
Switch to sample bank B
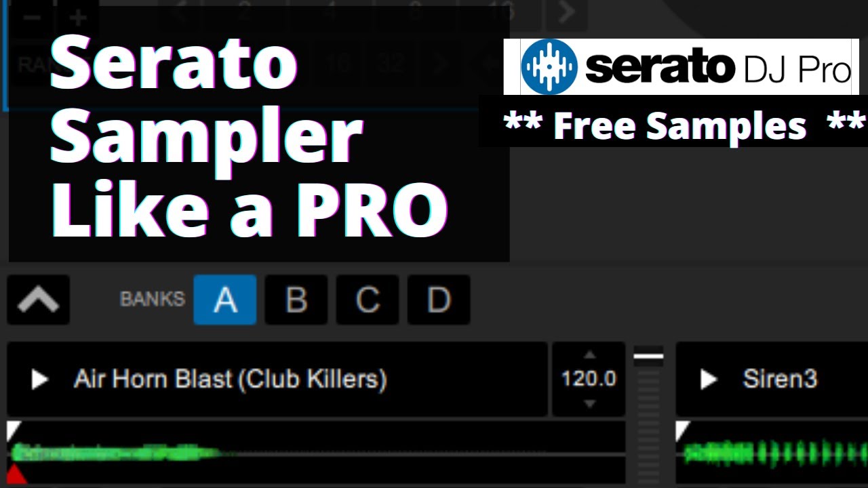tap(296, 300)
